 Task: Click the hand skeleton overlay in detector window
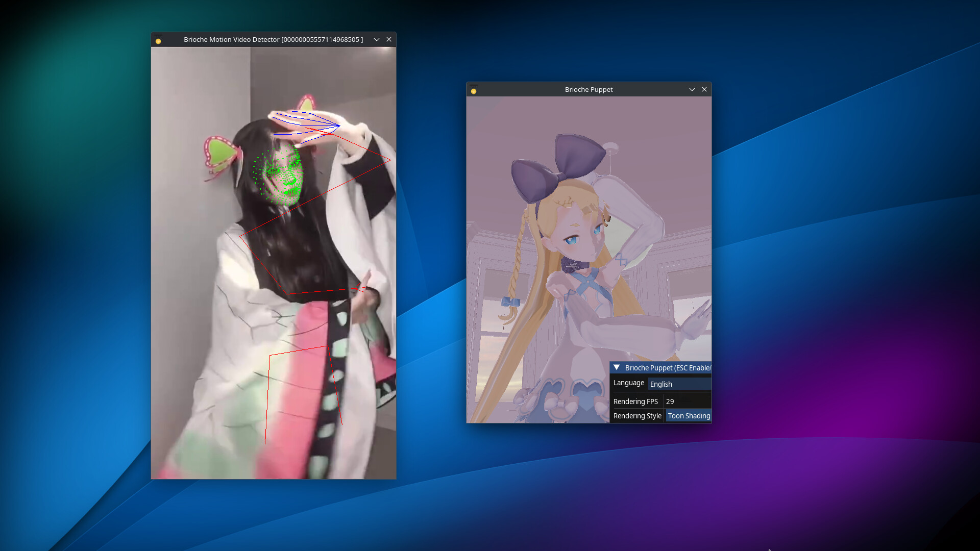pyautogui.click(x=306, y=122)
